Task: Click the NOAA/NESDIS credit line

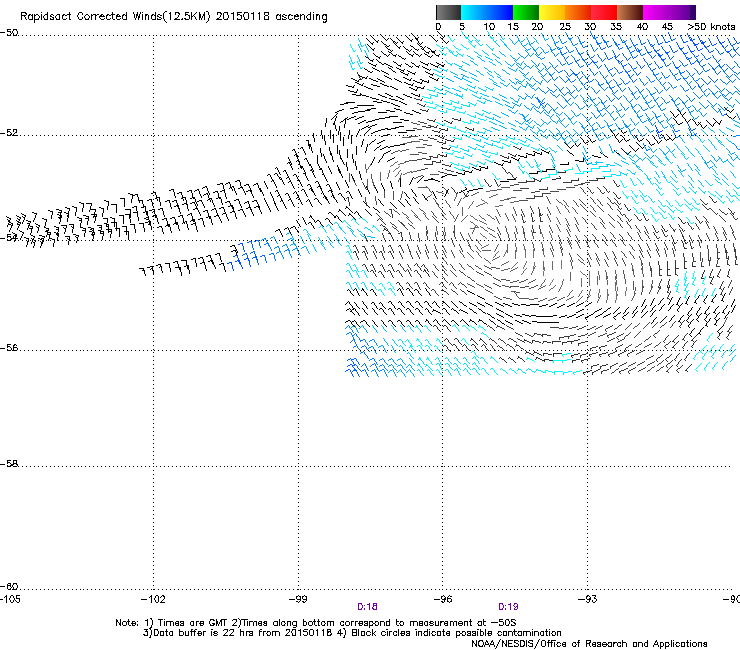Action: click(589, 644)
